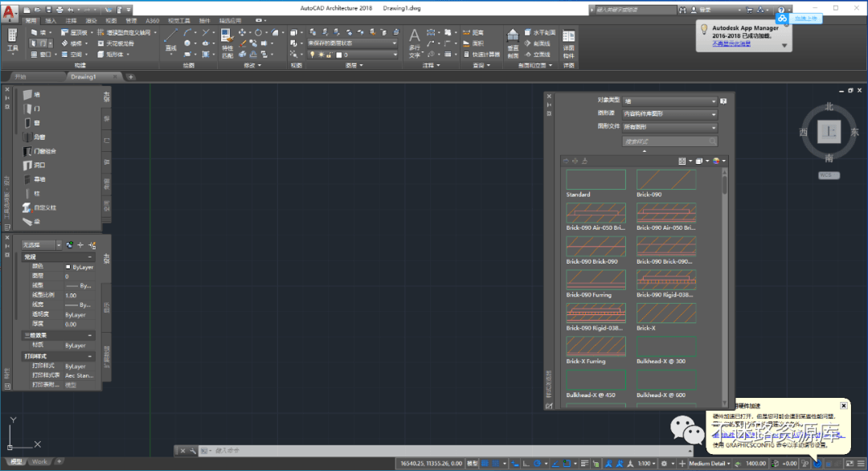
Task: Open the Drawing File (图形文件) dropdown
Action: coord(669,127)
